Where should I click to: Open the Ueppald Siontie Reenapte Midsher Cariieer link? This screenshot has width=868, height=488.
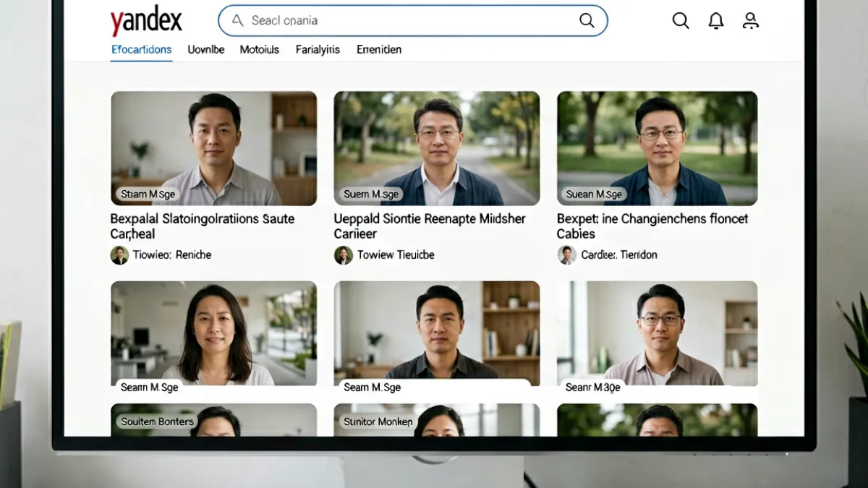click(430, 226)
